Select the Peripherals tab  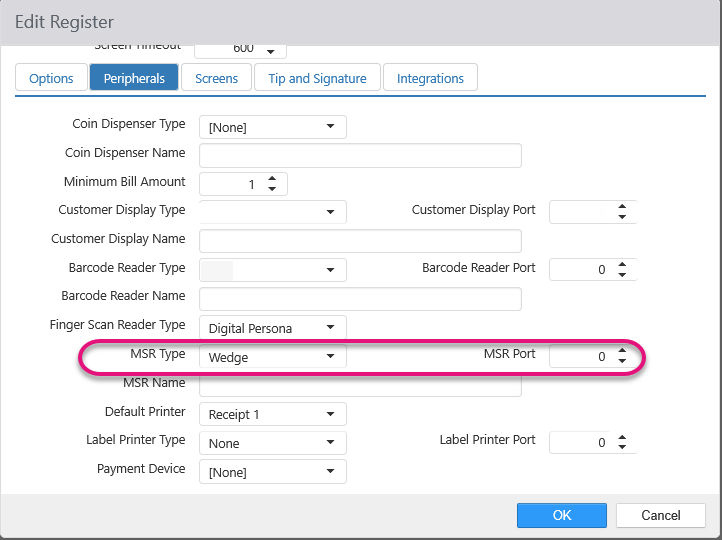(134, 78)
